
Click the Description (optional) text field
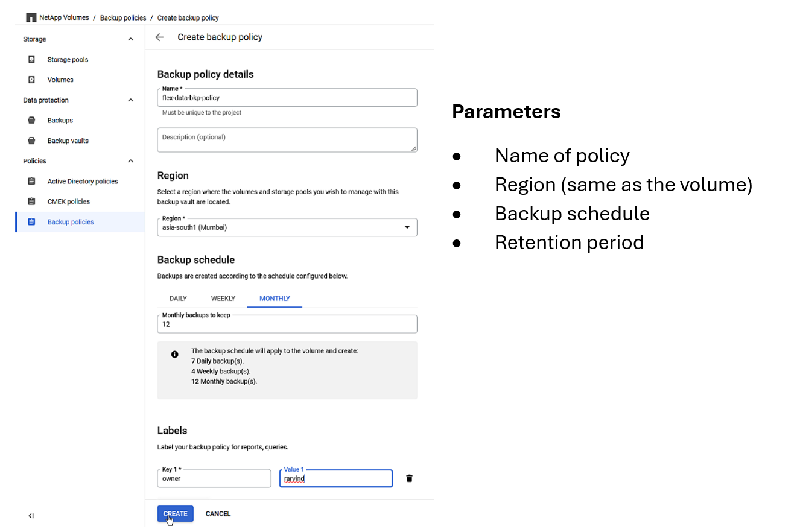pos(287,140)
